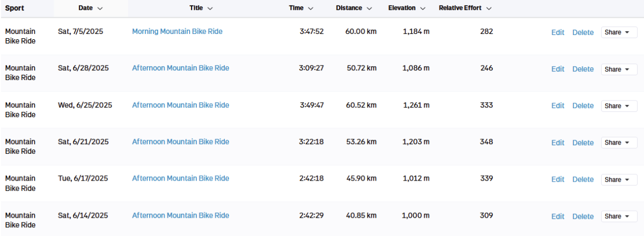Edit the 6/21/2025 ride
644x236 pixels.
point(558,142)
